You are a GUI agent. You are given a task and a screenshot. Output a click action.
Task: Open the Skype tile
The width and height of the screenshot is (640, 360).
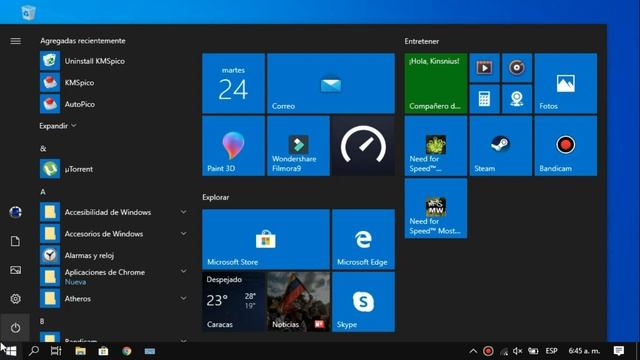pyautogui.click(x=363, y=302)
